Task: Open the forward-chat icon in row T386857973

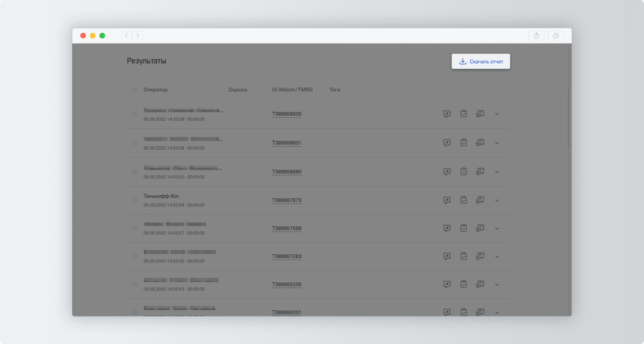Action: click(x=447, y=201)
